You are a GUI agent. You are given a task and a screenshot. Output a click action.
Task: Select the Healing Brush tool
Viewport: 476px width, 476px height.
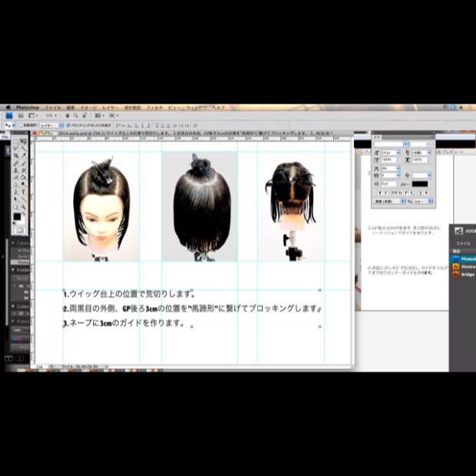[x=15, y=164]
